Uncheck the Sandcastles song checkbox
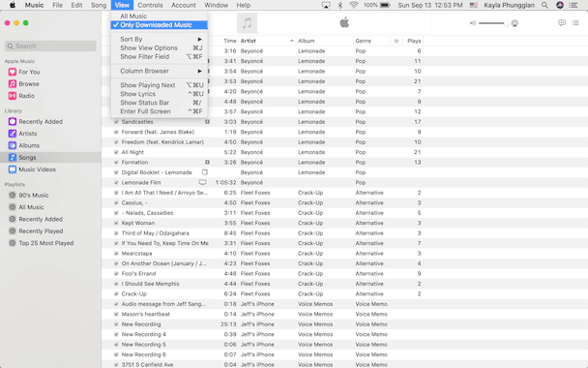Screen dimensions: 588x368 point(116,122)
